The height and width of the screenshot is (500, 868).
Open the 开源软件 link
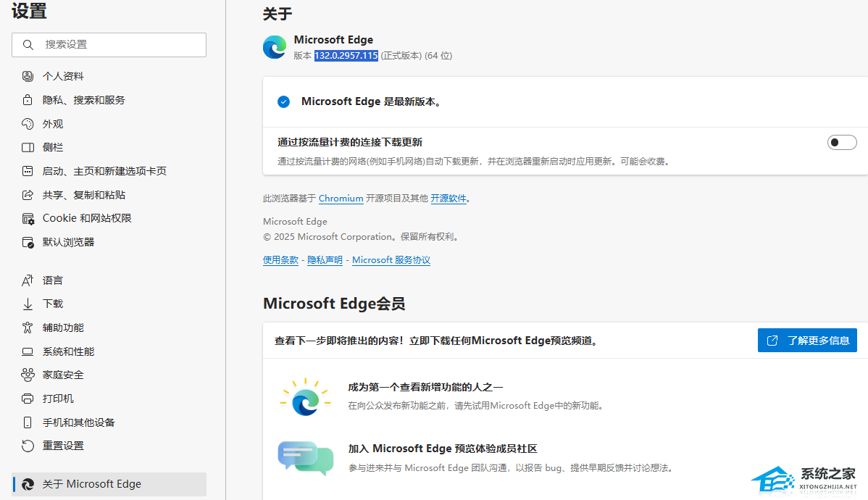point(448,199)
